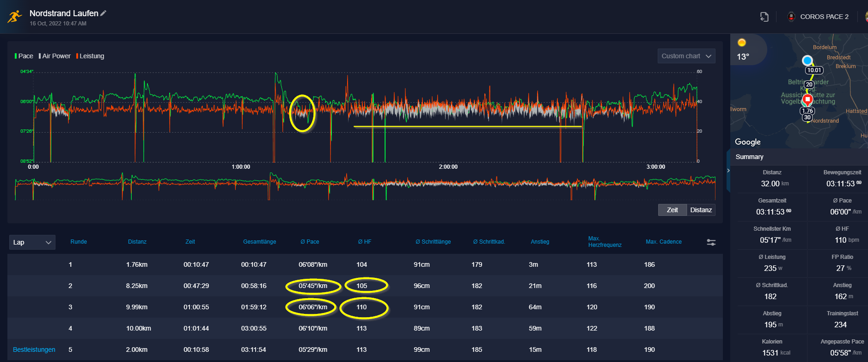Select the Zeit axis tab
This screenshot has width=868, height=362.
(672, 210)
